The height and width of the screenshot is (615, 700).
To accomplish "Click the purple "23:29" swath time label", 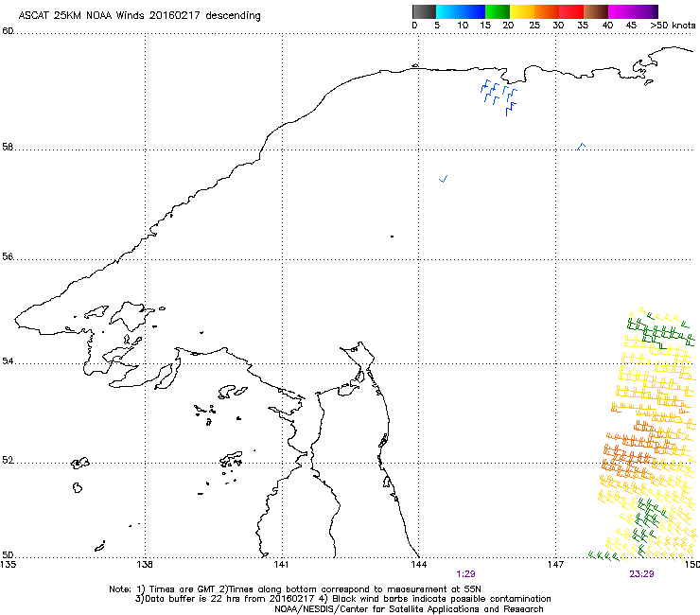I will click(x=641, y=574).
